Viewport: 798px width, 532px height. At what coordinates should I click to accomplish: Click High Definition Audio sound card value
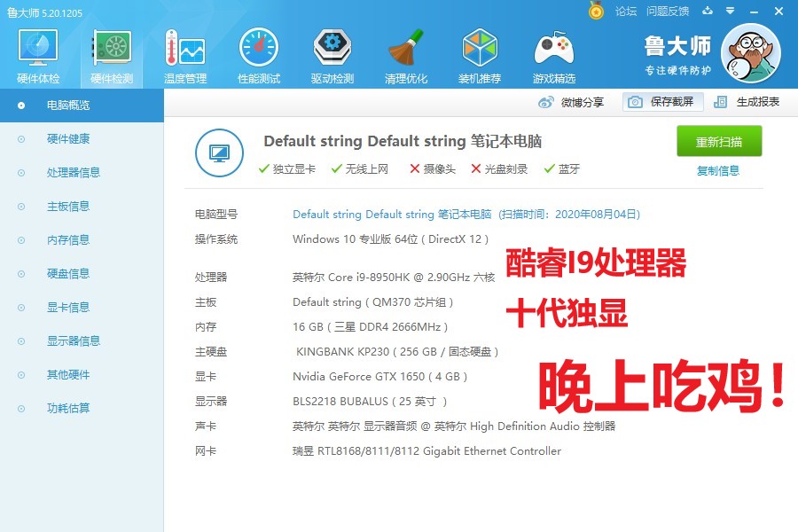(x=454, y=426)
